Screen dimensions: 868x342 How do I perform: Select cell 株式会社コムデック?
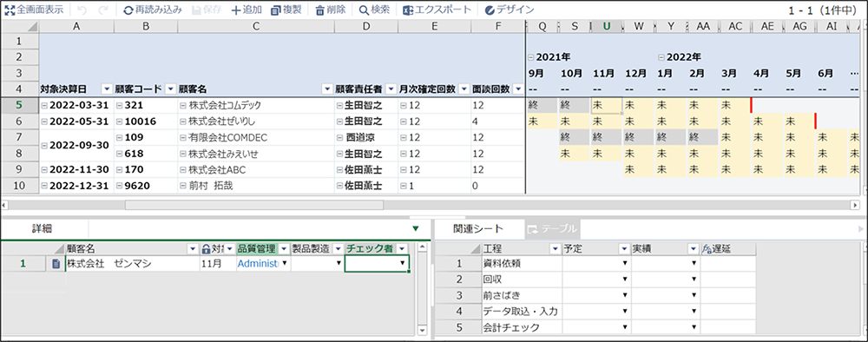click(256, 106)
